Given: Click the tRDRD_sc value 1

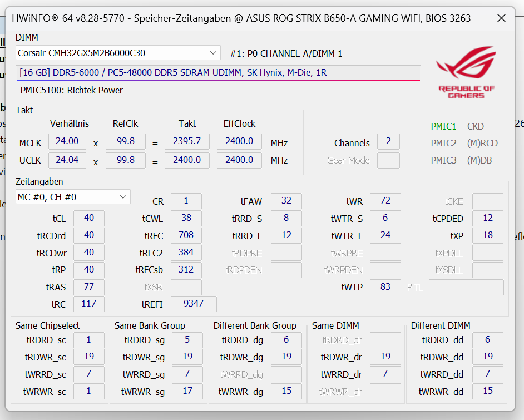Looking at the screenshot, I should 89,340.
